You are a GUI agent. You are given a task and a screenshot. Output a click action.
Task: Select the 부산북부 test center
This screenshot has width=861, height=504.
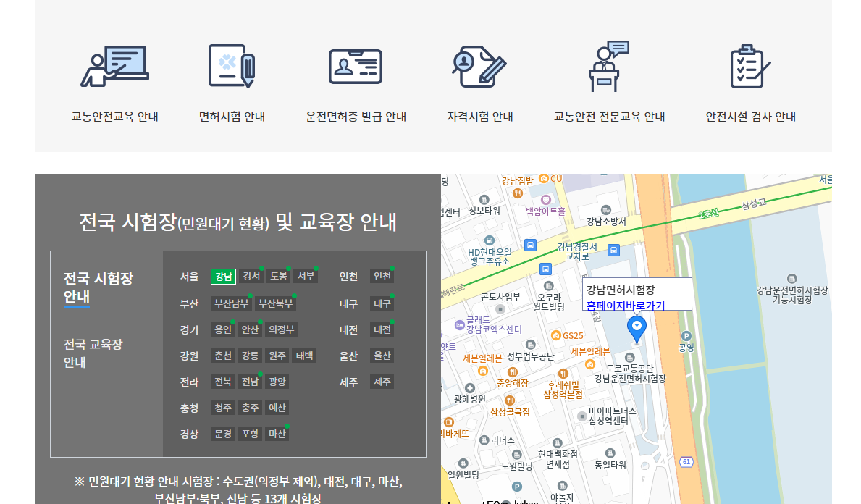coord(276,303)
